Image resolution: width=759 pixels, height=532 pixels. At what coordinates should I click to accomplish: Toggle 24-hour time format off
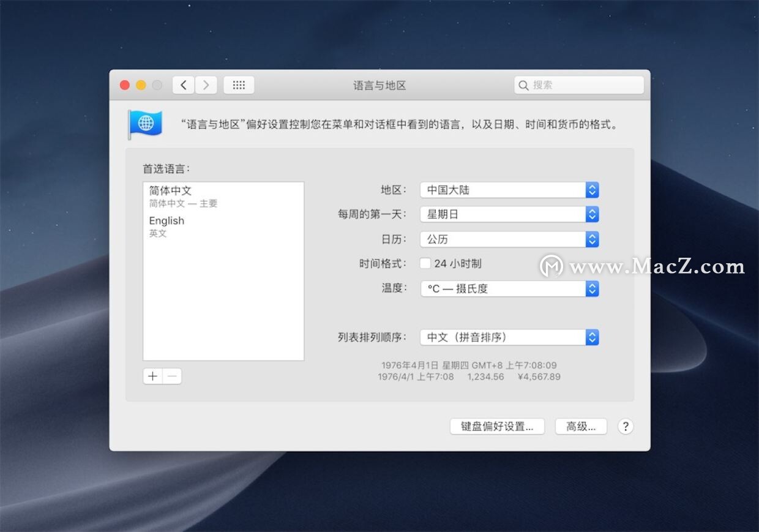pyautogui.click(x=425, y=263)
